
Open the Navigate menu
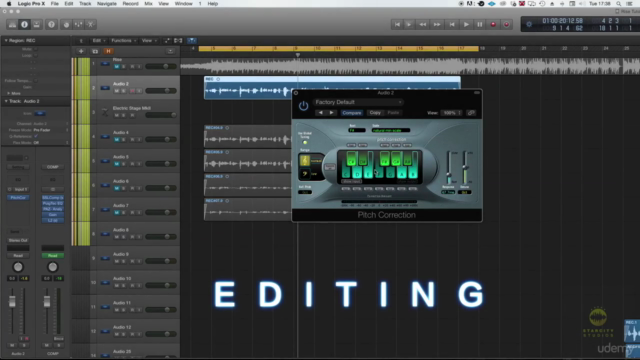coord(107,4)
